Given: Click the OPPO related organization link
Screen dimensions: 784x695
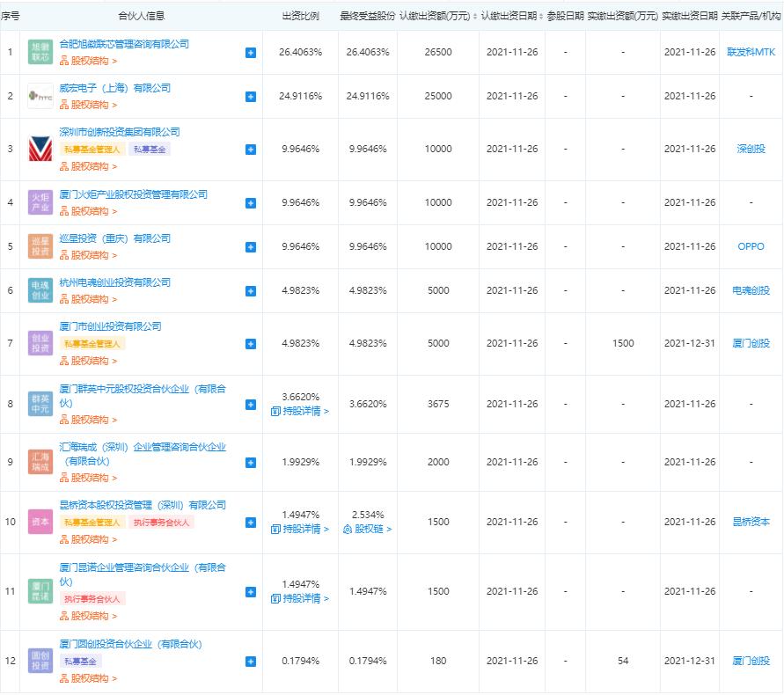Looking at the screenshot, I should point(751,247).
